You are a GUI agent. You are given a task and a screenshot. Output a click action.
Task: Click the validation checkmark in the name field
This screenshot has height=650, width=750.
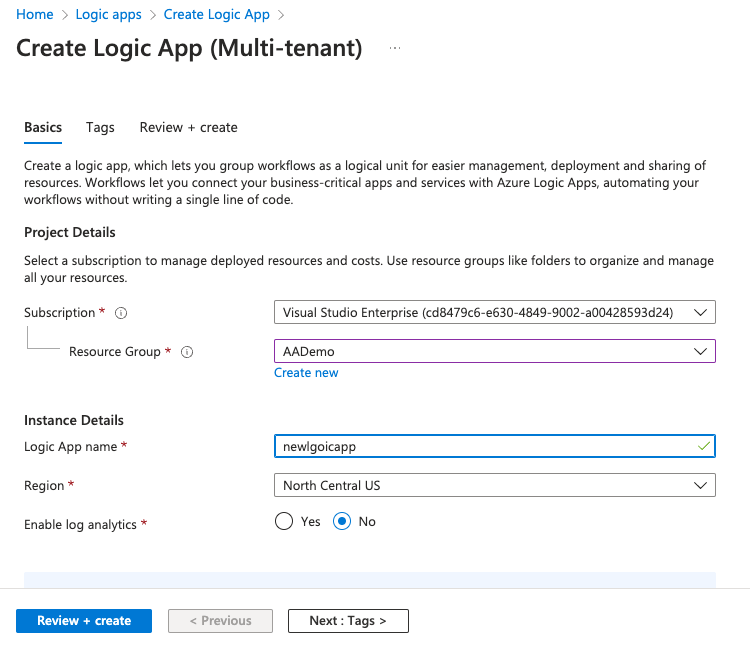click(x=704, y=446)
